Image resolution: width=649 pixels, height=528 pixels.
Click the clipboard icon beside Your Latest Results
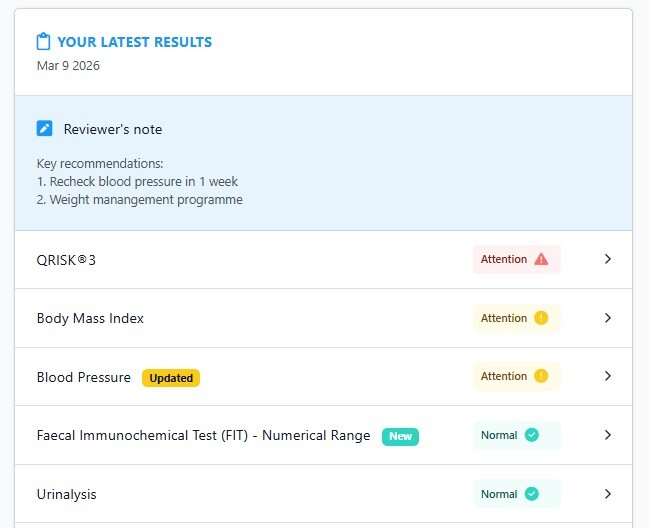43,42
